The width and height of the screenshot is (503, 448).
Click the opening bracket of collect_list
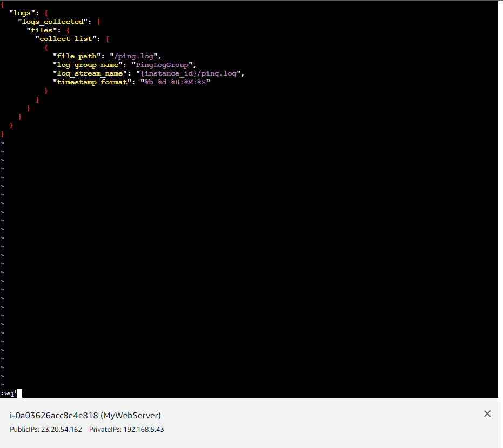click(x=107, y=38)
